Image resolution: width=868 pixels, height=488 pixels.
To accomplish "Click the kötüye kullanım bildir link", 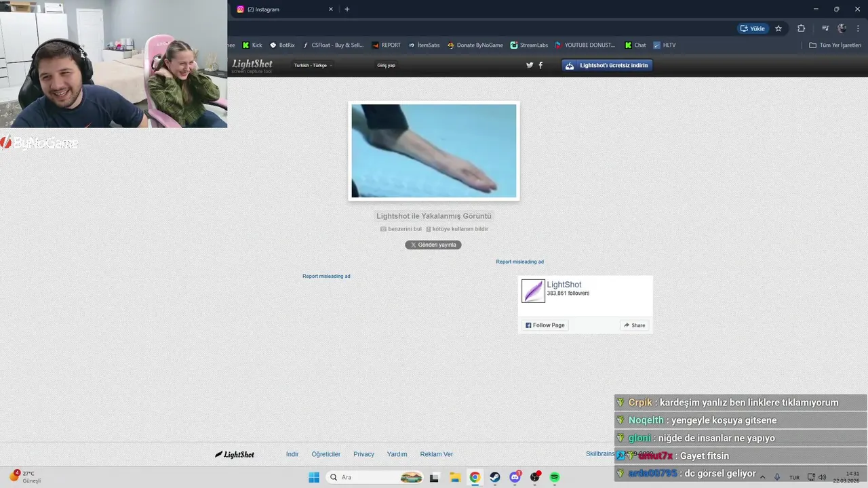I will pos(457,229).
